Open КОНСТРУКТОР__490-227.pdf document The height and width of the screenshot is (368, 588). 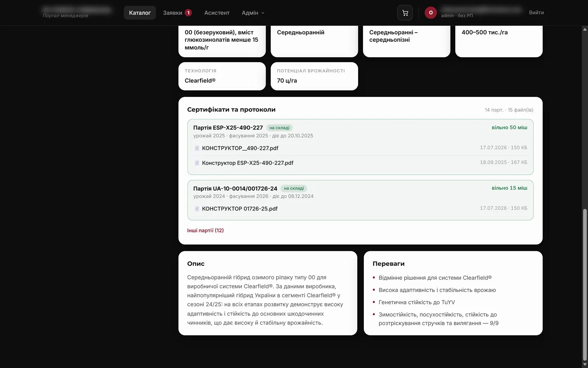(x=240, y=148)
